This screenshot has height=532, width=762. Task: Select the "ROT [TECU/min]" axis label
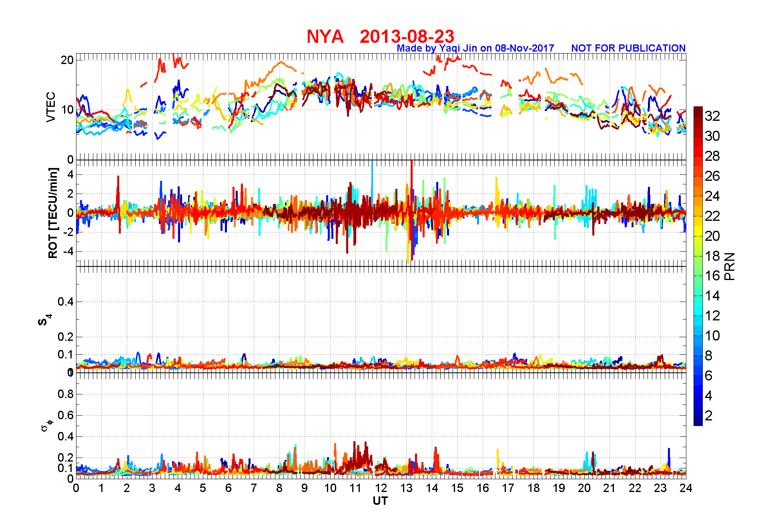coord(53,213)
